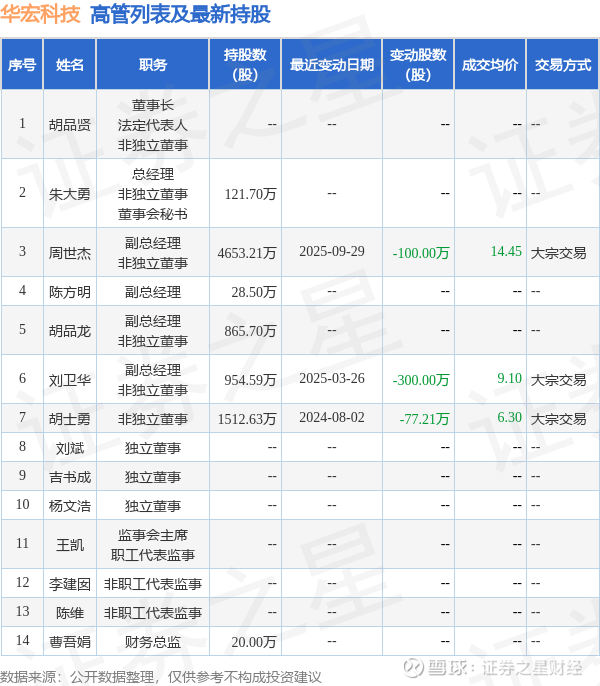Click the 变动股数(股) column header
This screenshot has height=686, width=600.
(418, 65)
